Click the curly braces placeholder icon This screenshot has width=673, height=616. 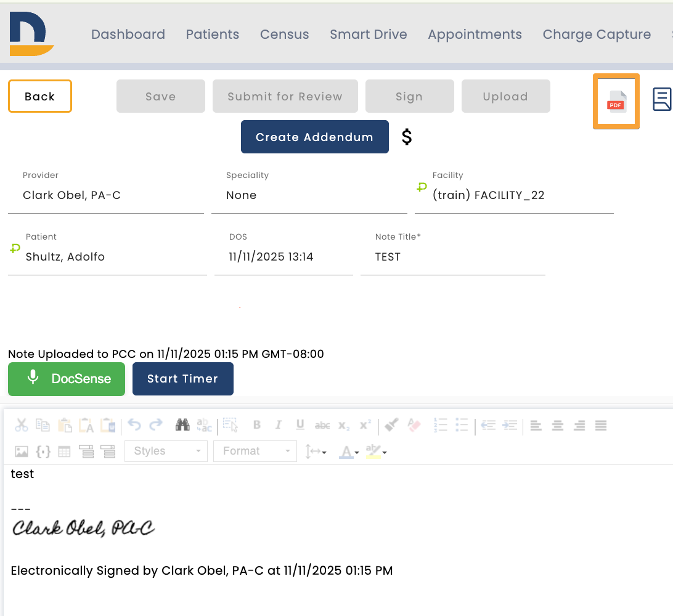[x=43, y=452]
